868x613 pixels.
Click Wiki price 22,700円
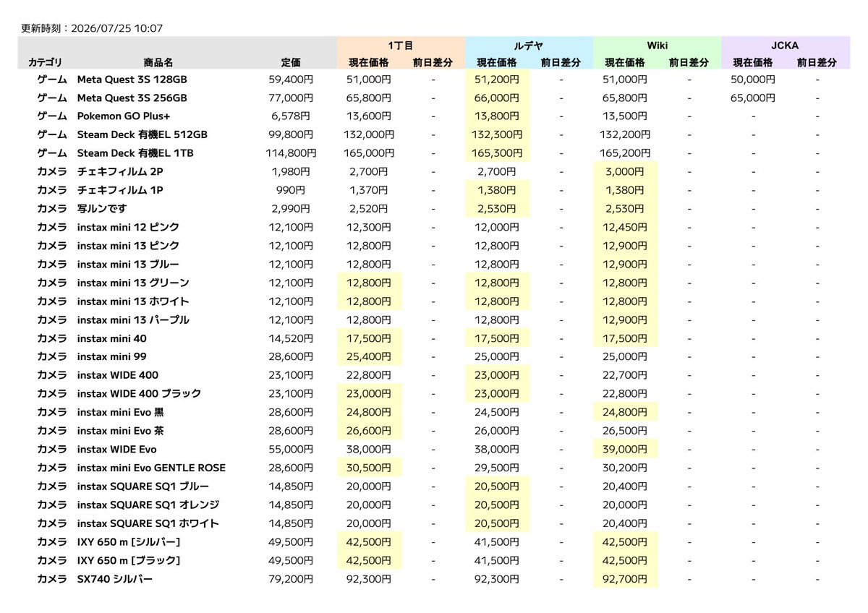pyautogui.click(x=625, y=375)
